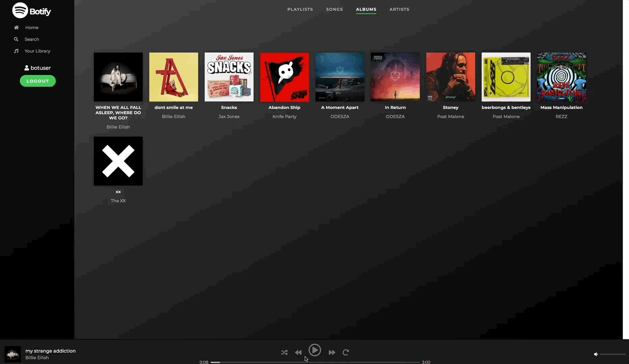Click album title 'Mass Manipulation'

click(x=562, y=108)
